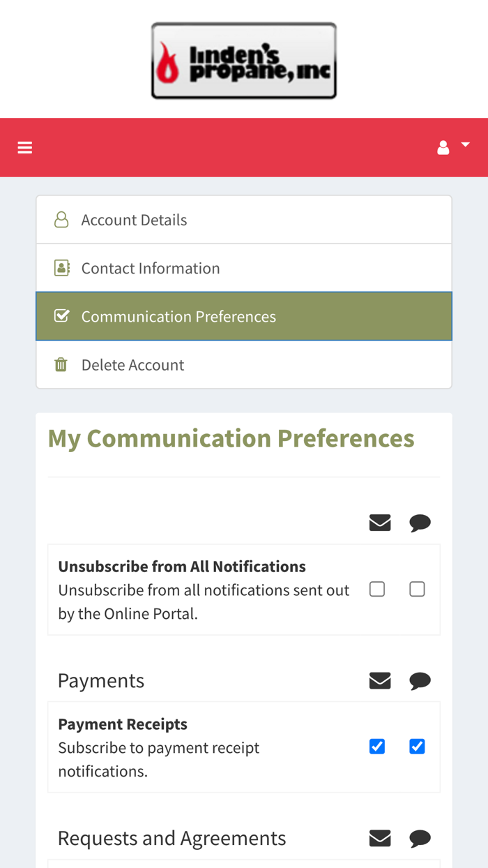Open the hamburger navigation menu
Viewport: 488px width, 868px height.
(25, 147)
